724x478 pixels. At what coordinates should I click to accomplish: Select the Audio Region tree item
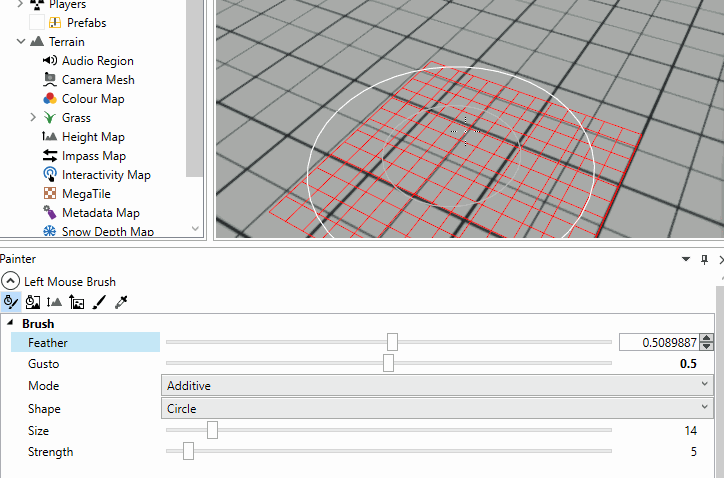point(98,61)
